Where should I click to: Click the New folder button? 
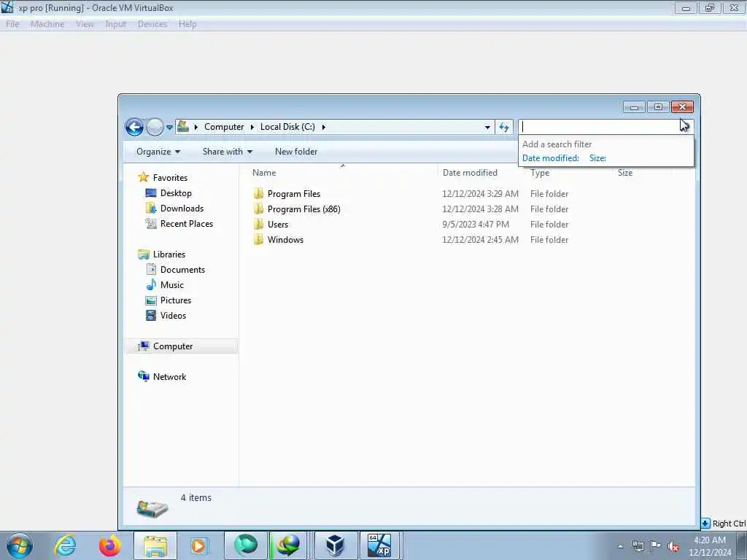tap(296, 152)
